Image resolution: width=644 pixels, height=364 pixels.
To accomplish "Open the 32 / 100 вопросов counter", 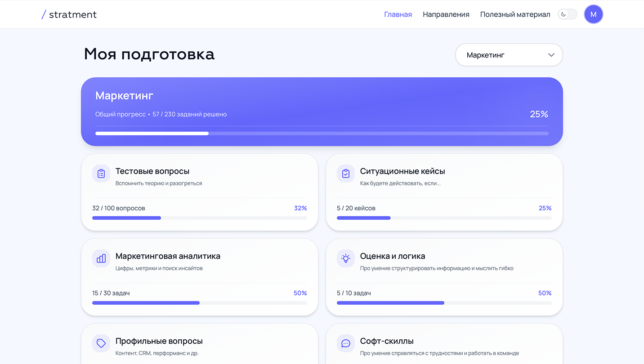I will [x=118, y=208].
